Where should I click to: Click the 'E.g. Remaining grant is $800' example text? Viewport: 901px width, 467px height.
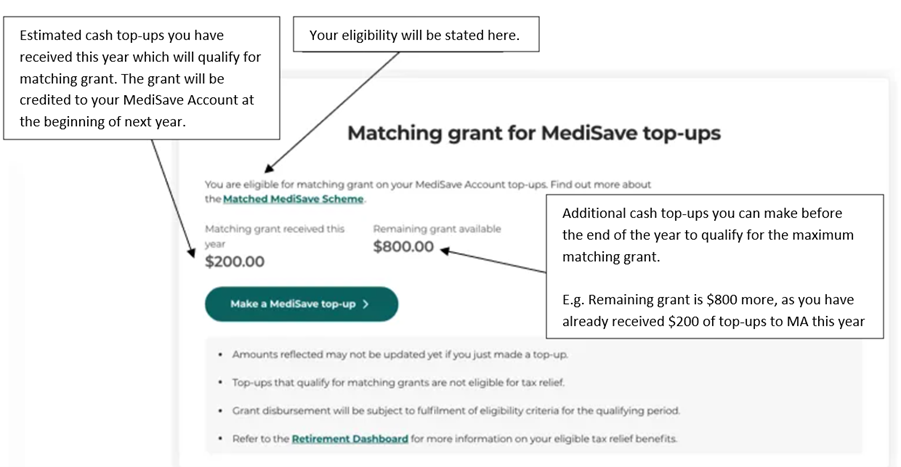pyautogui.click(x=712, y=309)
